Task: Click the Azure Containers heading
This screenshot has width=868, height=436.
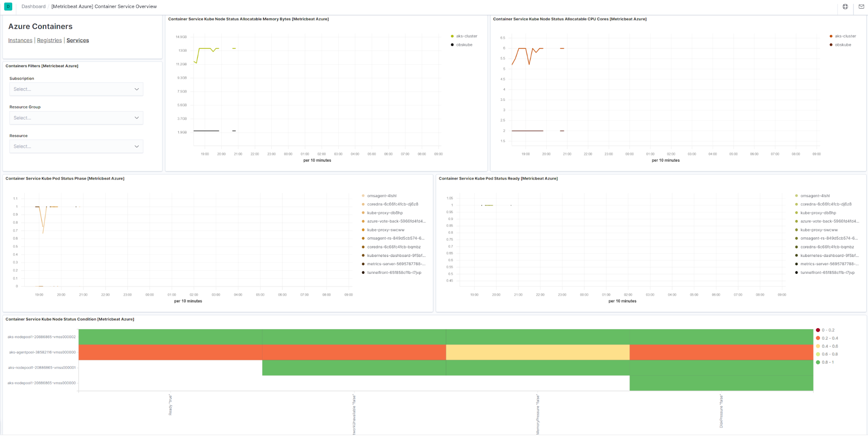Action: [40, 27]
